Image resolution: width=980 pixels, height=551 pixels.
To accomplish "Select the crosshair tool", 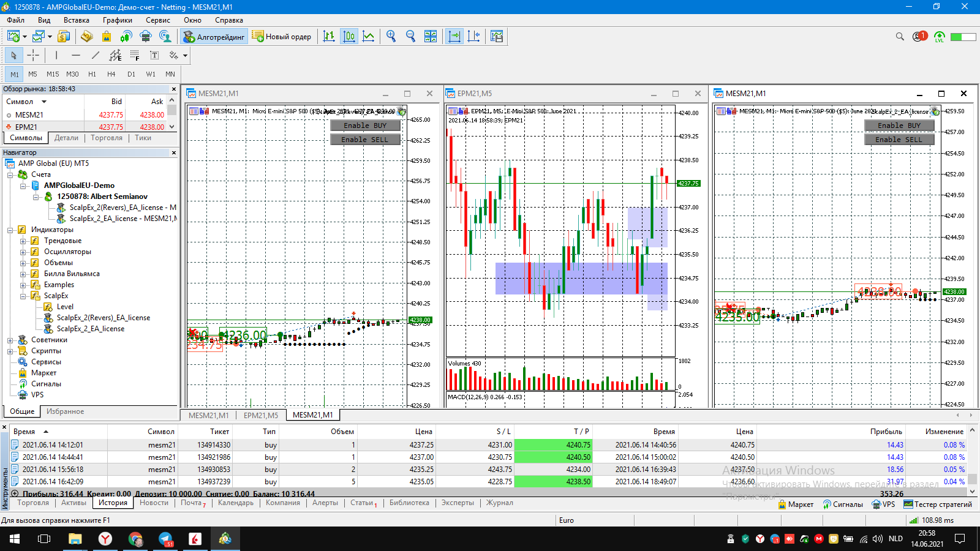I will pyautogui.click(x=33, y=55).
